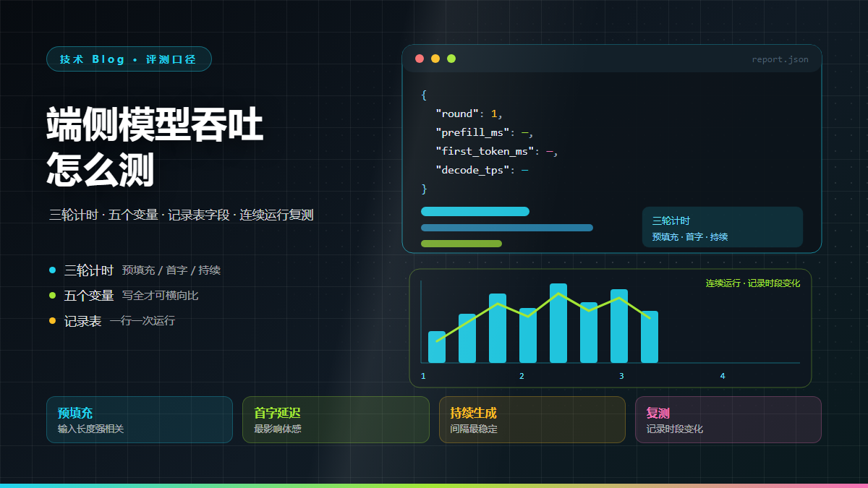Click the "first_token_ms" code line
The image size is (868, 488).
point(497,151)
